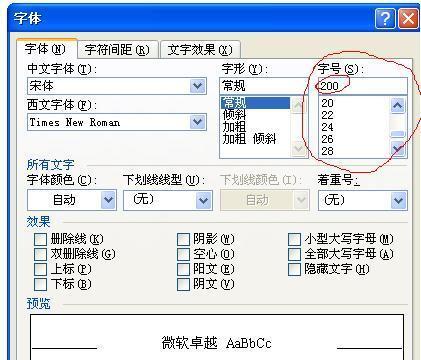Click the 字号 list scroll up arrow

pyautogui.click(x=398, y=106)
